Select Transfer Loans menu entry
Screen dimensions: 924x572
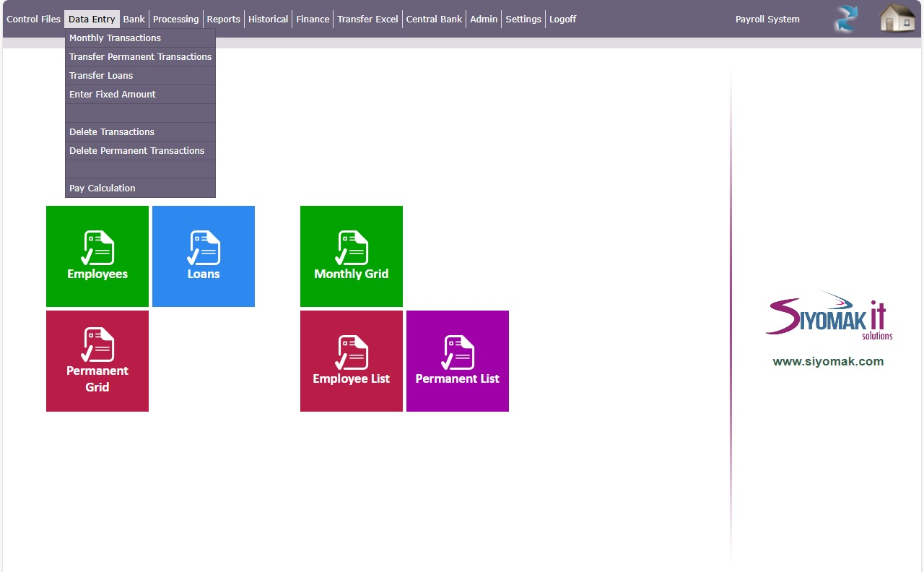click(x=101, y=76)
